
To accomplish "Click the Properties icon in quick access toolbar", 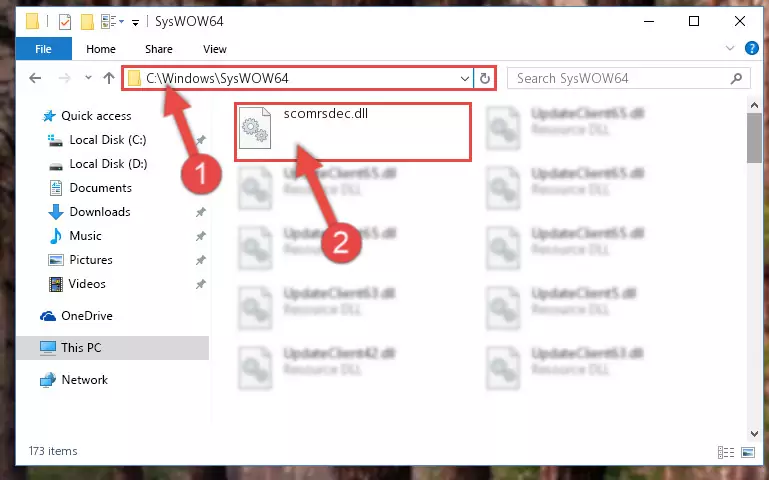I will 65,22.
